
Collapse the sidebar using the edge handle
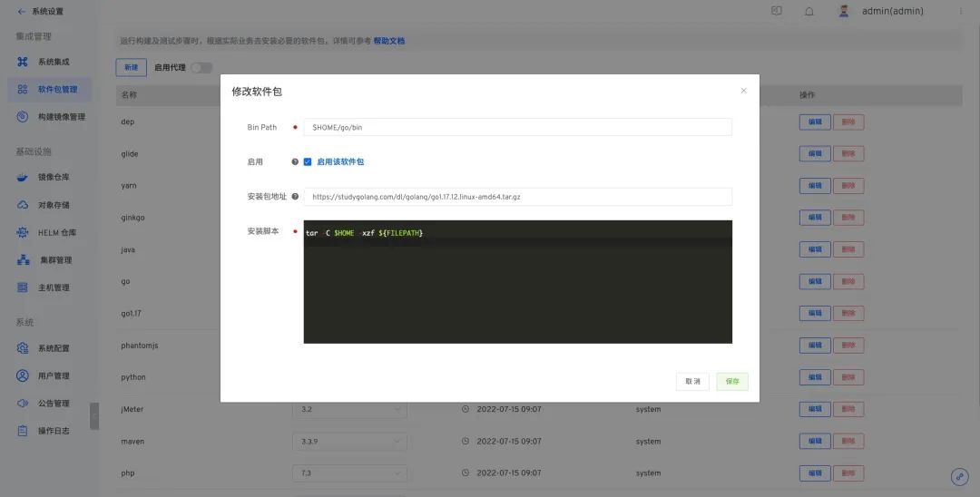click(x=94, y=416)
